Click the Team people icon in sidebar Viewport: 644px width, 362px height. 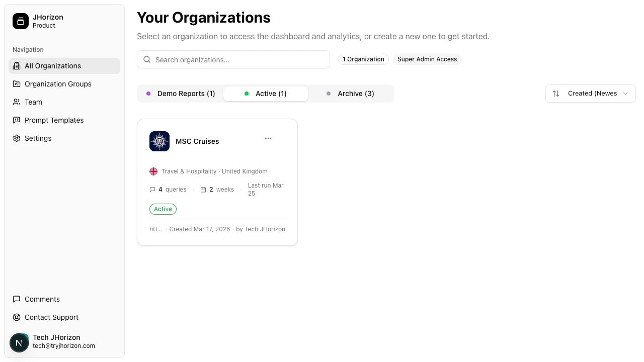click(x=17, y=102)
